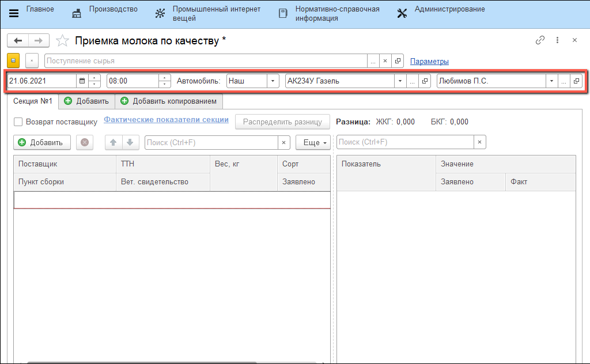Open the driver Любимов П.С. record card

[576, 81]
